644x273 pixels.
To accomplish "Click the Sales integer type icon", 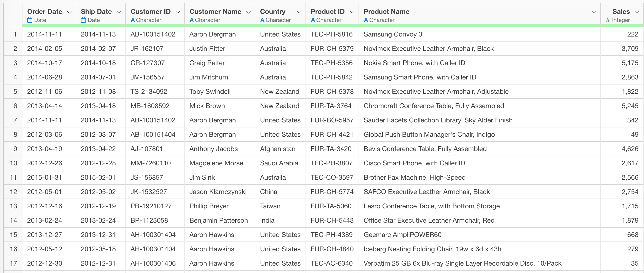I will click(x=608, y=20).
